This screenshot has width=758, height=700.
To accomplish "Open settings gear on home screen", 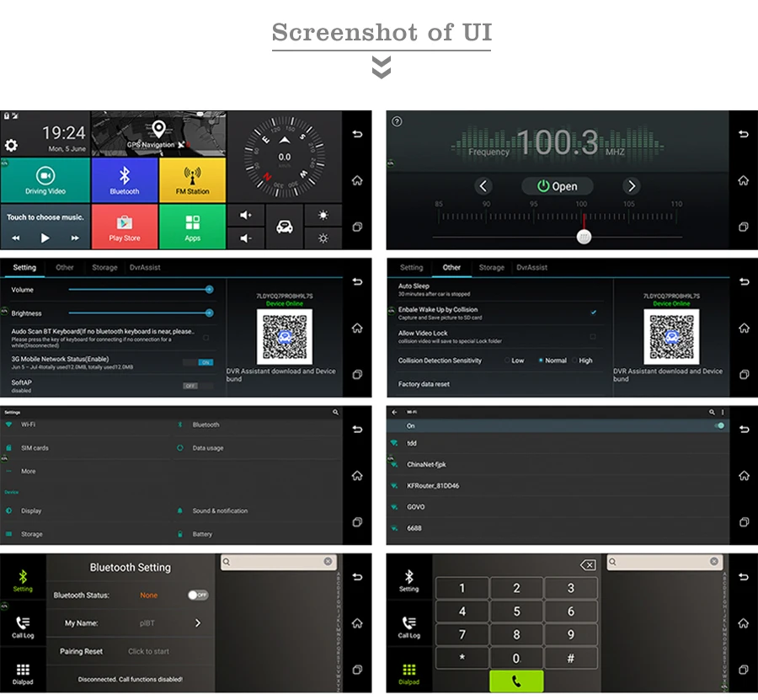I will pos(11,145).
